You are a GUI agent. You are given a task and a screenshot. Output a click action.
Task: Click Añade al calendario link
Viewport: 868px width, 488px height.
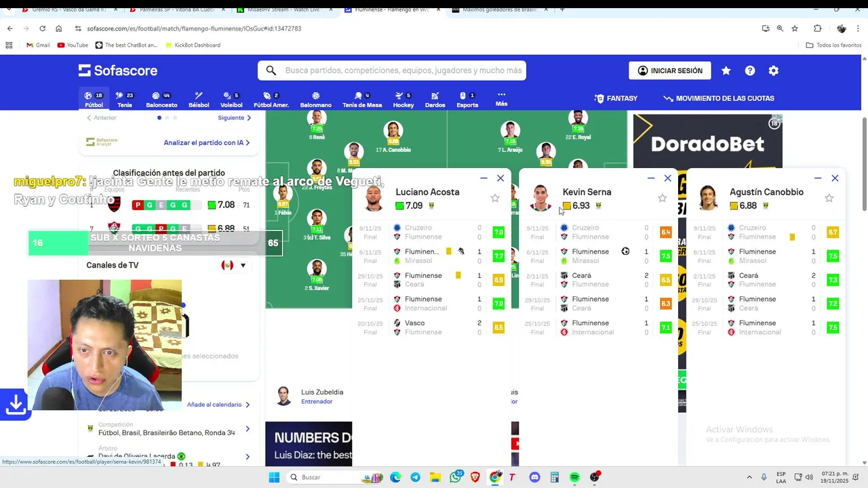[218, 405]
